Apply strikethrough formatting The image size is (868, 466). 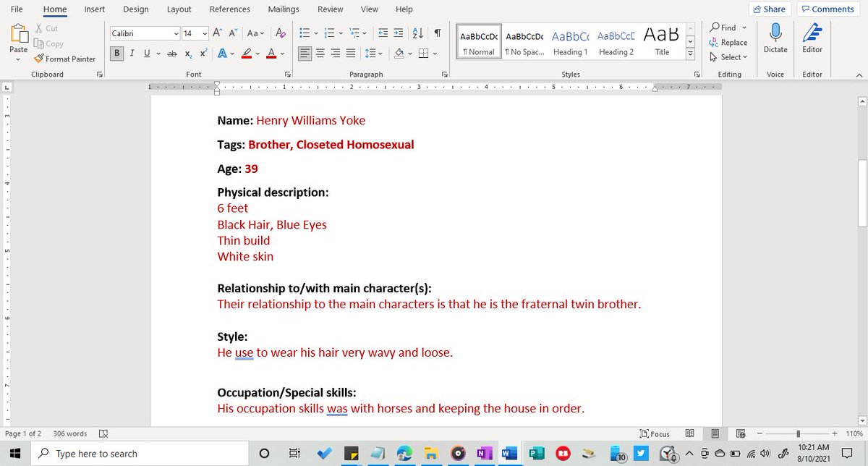click(171, 54)
